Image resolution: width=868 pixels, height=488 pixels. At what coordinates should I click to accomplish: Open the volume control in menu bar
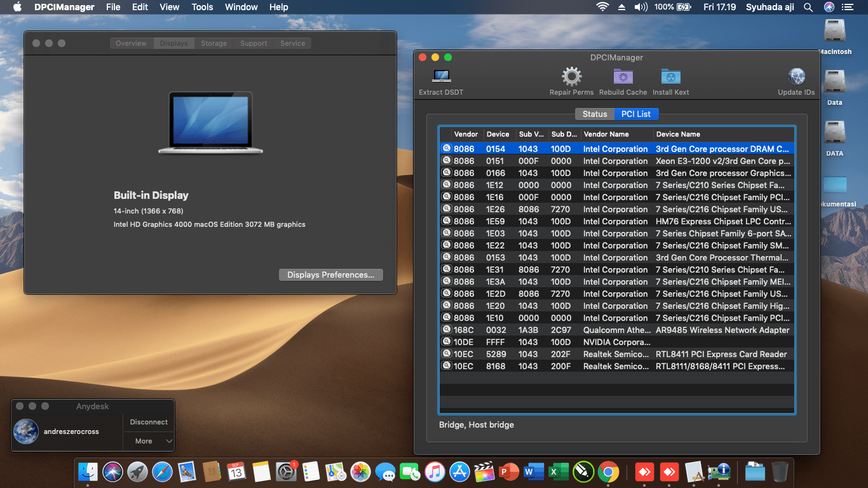pyautogui.click(x=641, y=7)
